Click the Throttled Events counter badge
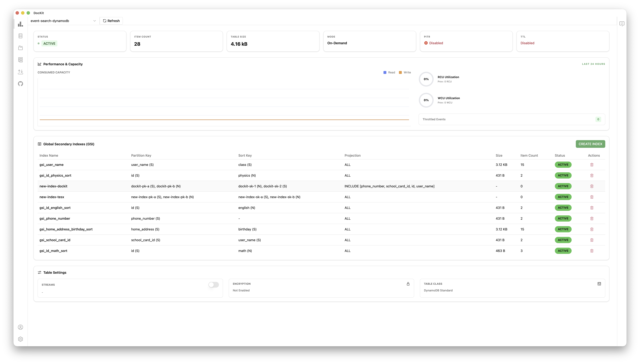This screenshot has width=640, height=364. 598,119
